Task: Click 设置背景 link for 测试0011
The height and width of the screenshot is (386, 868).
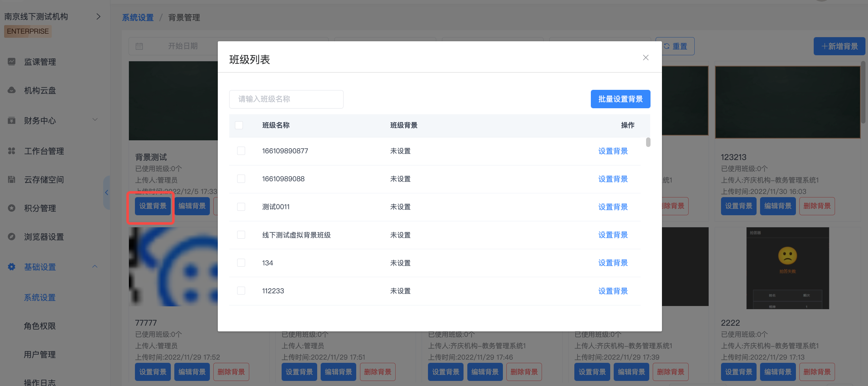Action: [613, 207]
